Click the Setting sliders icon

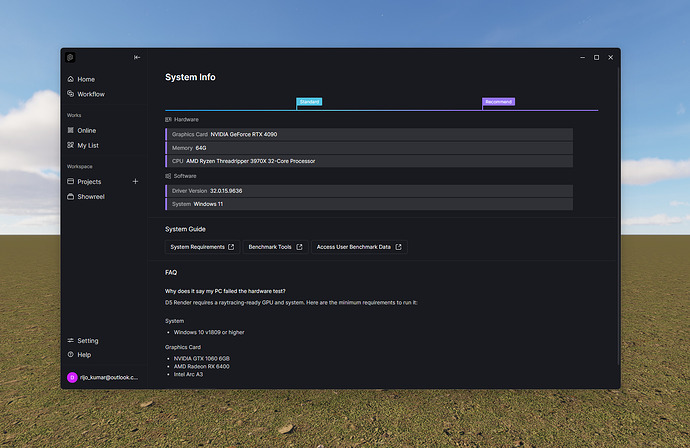70,340
